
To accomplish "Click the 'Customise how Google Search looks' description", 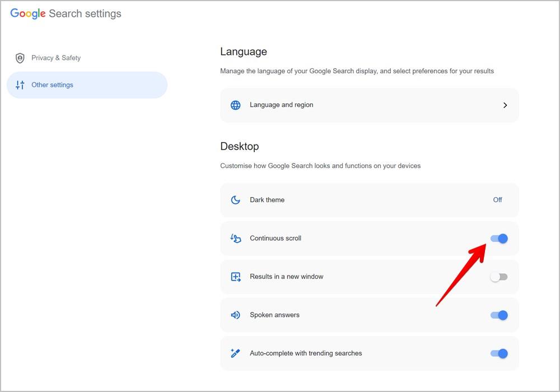I will point(320,166).
